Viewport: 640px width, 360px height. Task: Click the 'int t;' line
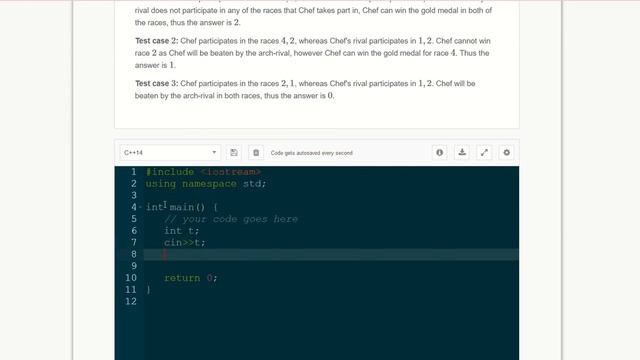(x=182, y=231)
